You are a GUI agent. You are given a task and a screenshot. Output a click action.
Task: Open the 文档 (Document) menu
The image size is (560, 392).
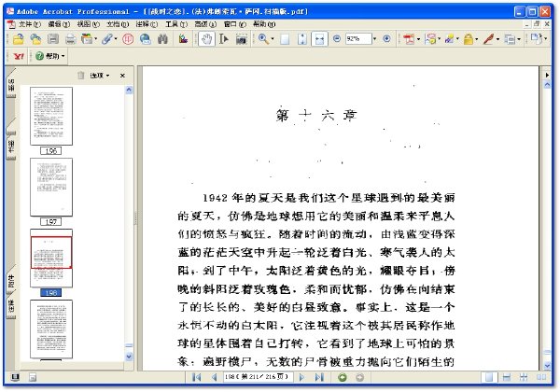118,24
